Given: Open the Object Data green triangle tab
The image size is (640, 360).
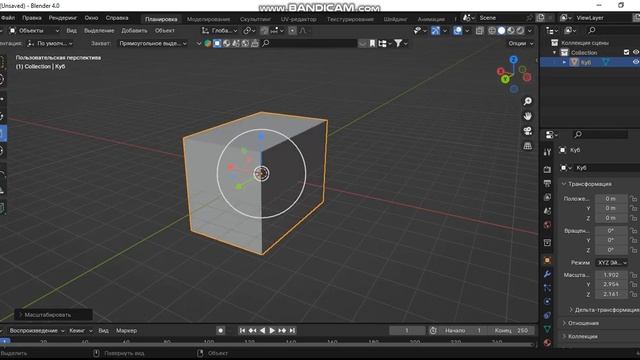Looking at the screenshot, I should 547,329.
